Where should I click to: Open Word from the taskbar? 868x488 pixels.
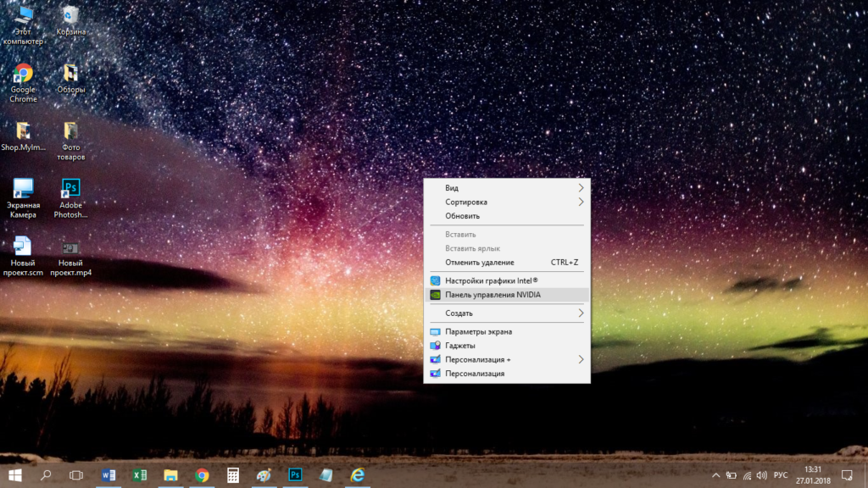coord(108,475)
